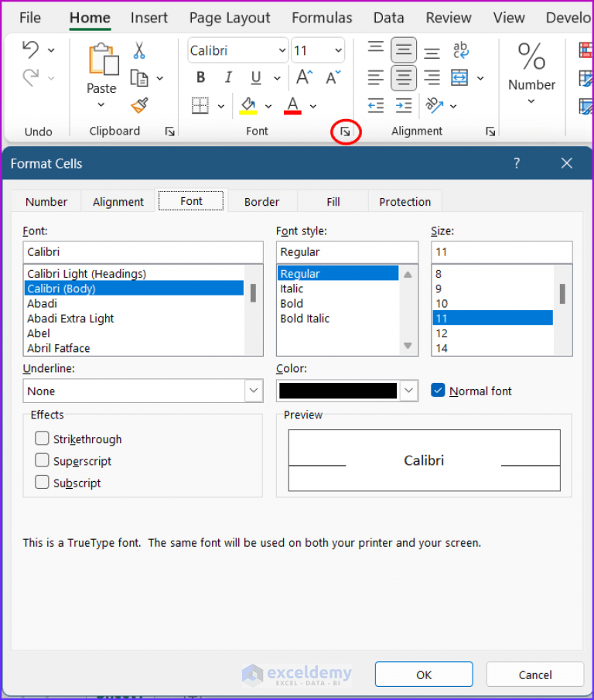
Task: Open the Font dialog launcher arrow
Action: pyautogui.click(x=345, y=131)
